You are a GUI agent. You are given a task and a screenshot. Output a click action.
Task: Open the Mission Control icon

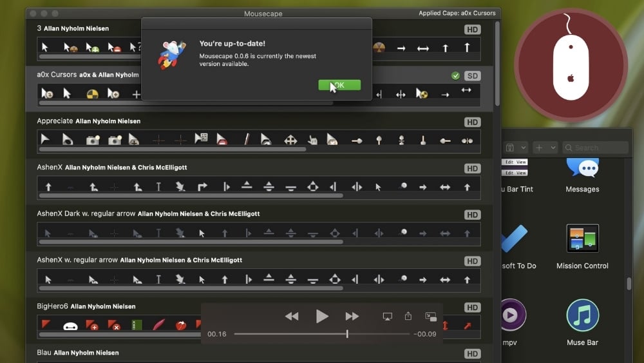point(582,239)
